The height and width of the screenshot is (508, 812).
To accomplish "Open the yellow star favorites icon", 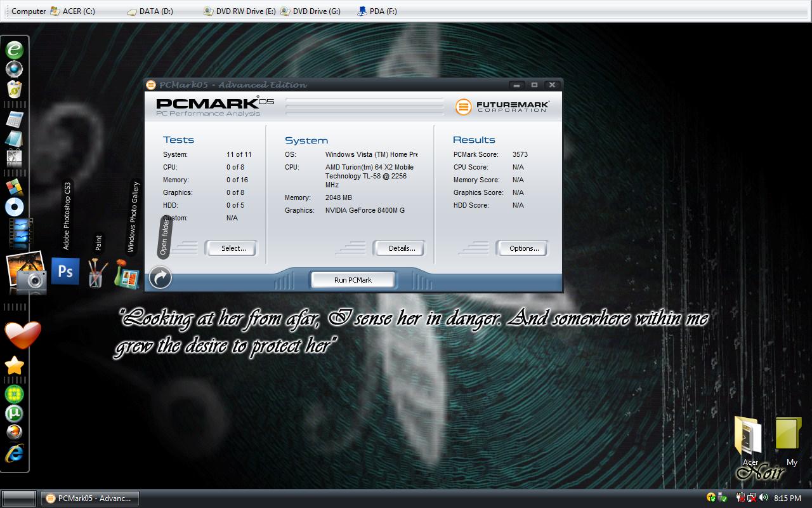I will coord(14,365).
